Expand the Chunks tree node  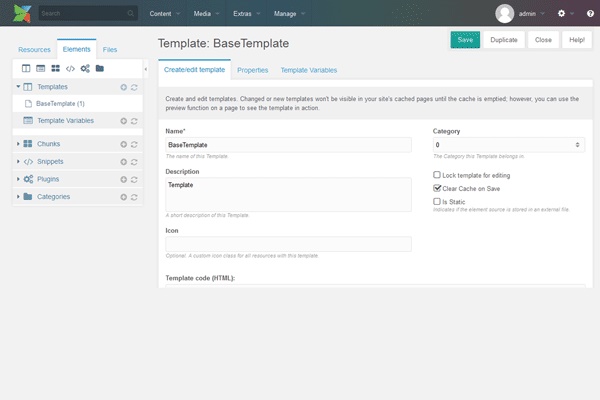point(18,144)
